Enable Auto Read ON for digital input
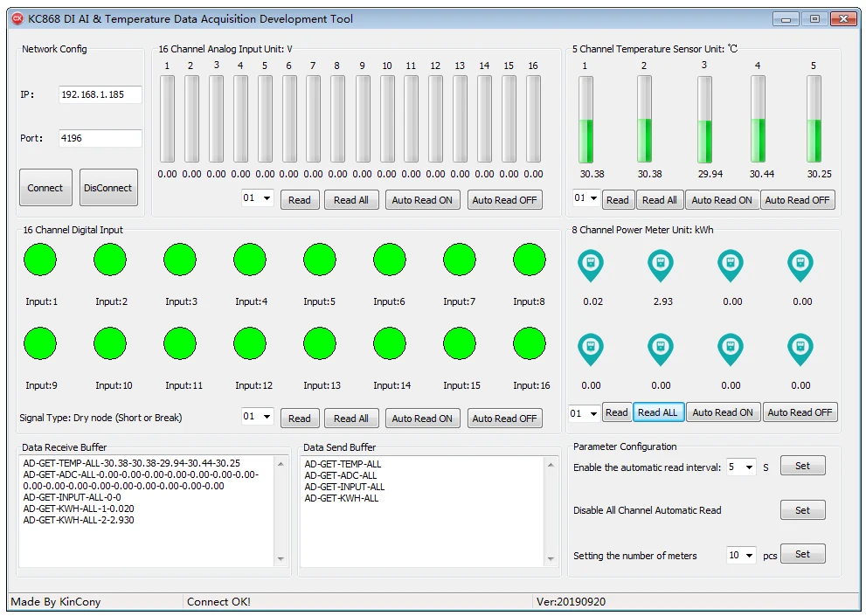The width and height of the screenshot is (866, 616). [422, 419]
